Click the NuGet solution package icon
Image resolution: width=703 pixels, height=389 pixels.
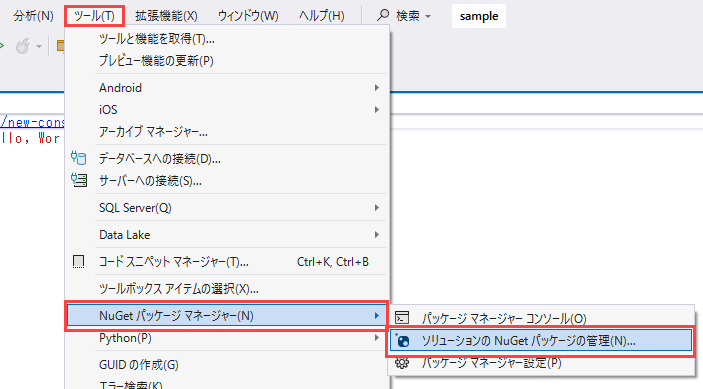pos(402,341)
